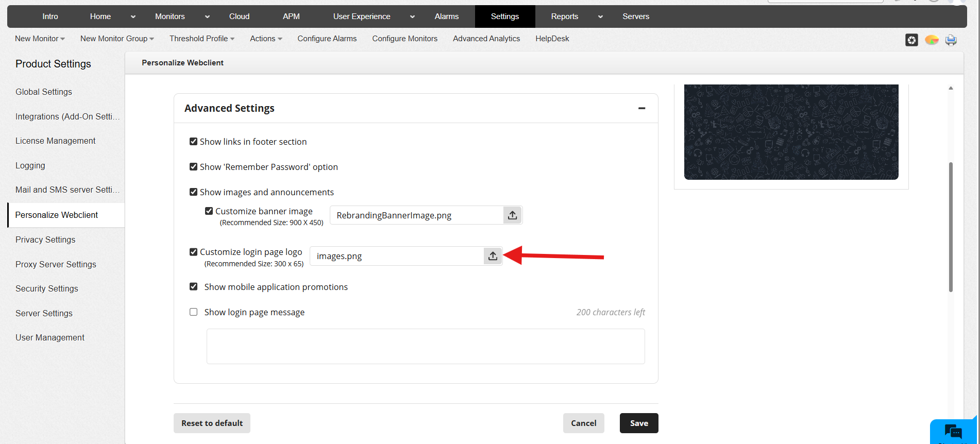Open Server Settings sidebar item

(x=44, y=313)
